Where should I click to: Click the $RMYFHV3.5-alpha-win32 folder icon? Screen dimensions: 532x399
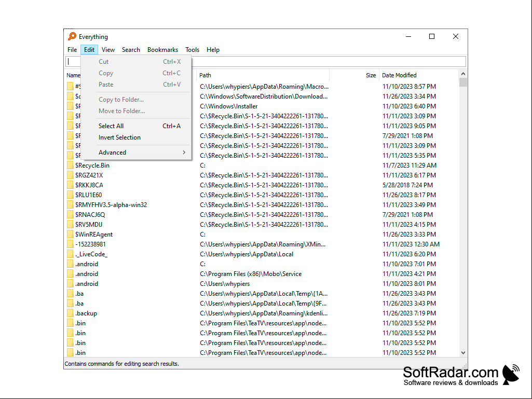pyautogui.click(x=70, y=204)
